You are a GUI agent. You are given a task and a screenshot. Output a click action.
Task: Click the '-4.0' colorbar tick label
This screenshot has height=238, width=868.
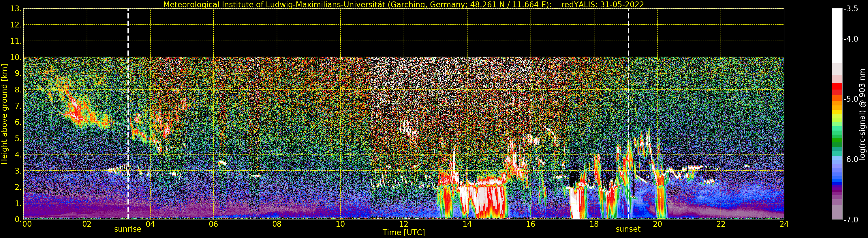pyautogui.click(x=851, y=39)
